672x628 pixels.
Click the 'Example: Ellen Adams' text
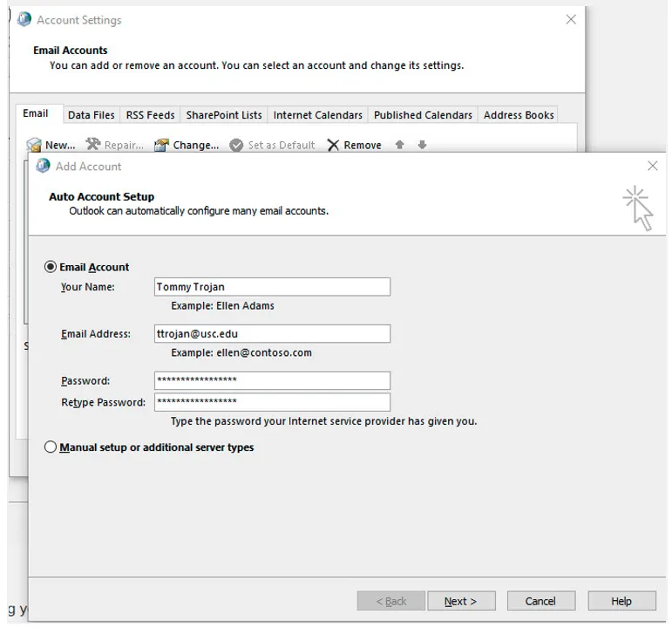(222, 305)
